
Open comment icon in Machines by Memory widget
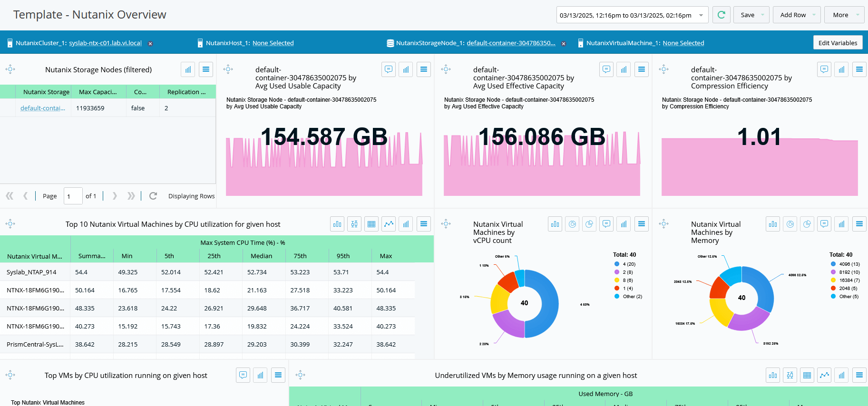point(824,224)
